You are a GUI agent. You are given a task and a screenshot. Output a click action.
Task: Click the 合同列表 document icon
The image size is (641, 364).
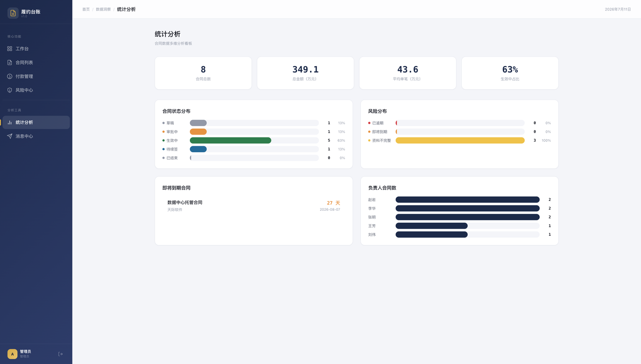pos(10,63)
